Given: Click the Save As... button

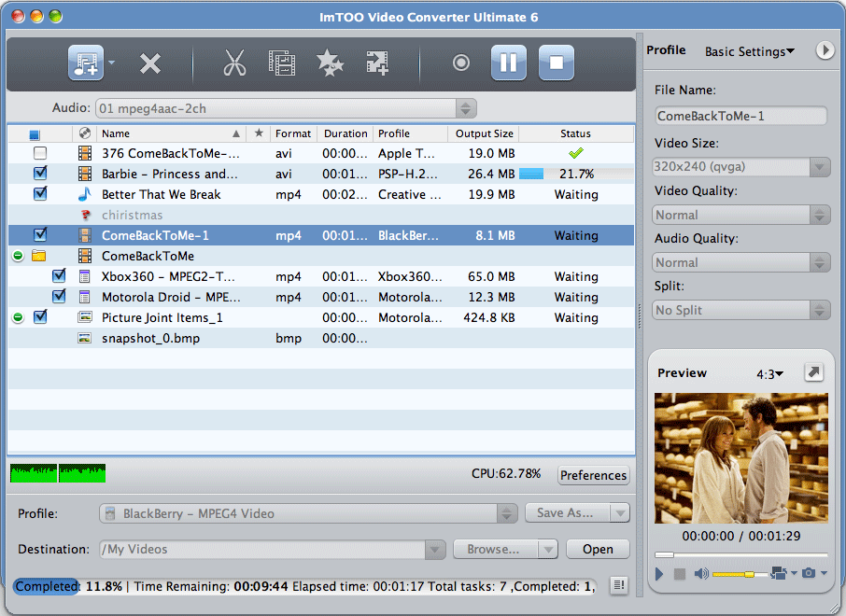Looking at the screenshot, I should [567, 513].
